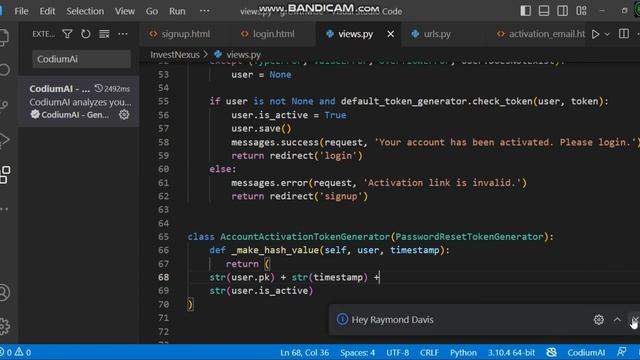Click Ln 68, Col 36 indicator

click(304, 353)
